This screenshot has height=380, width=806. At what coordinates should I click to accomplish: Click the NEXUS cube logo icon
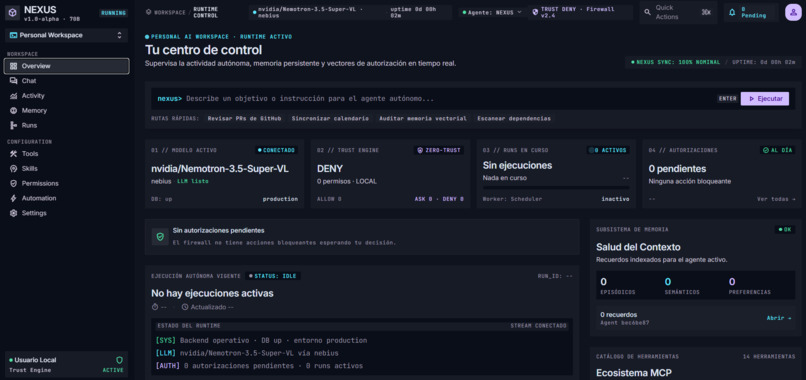click(12, 12)
